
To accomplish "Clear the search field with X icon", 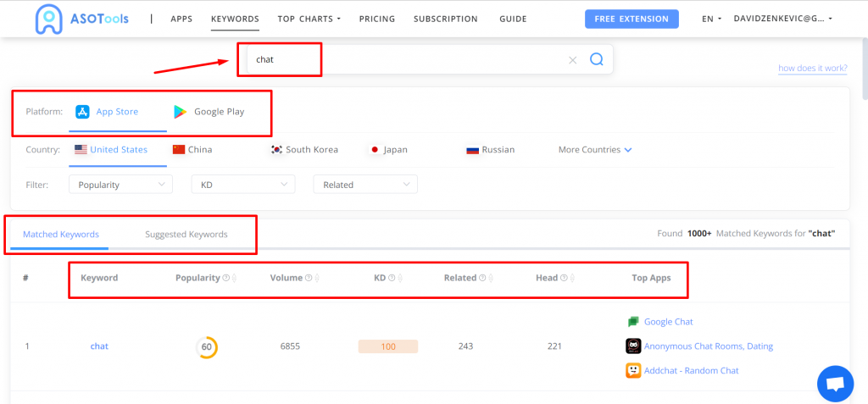I will pyautogui.click(x=572, y=60).
